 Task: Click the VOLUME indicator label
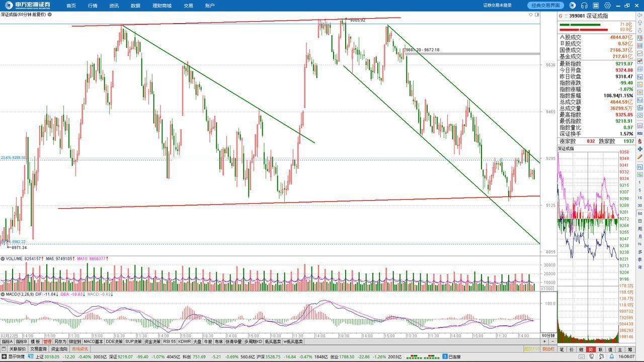(14, 258)
